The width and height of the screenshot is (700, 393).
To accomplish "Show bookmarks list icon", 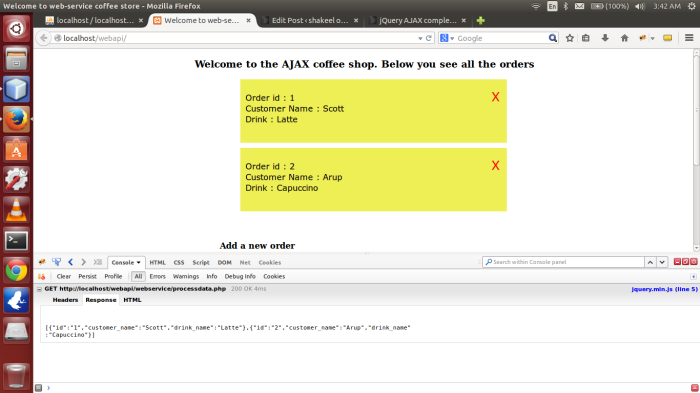I will click(x=586, y=38).
